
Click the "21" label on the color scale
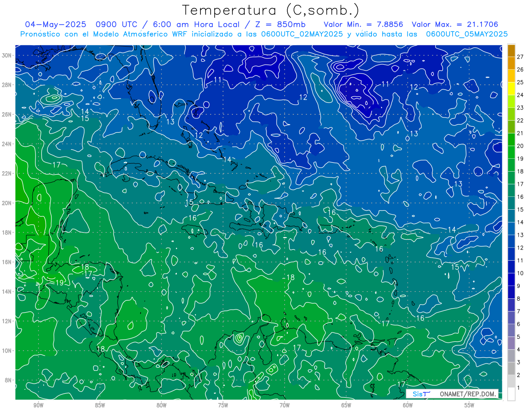(x=520, y=133)
